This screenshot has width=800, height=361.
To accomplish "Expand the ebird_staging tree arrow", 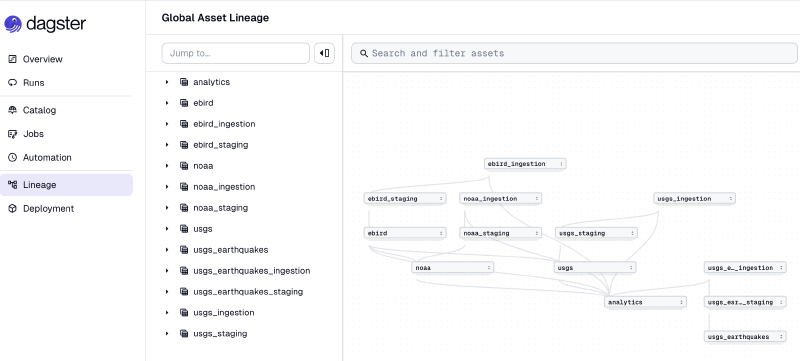I will coord(167,145).
